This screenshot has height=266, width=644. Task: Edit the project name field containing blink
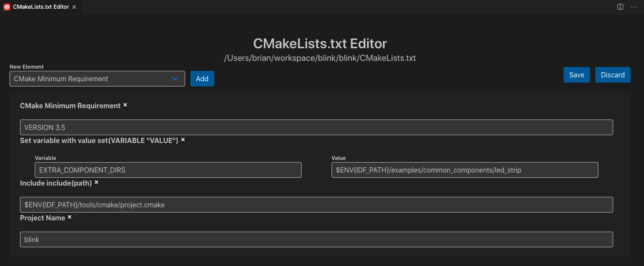pos(316,239)
